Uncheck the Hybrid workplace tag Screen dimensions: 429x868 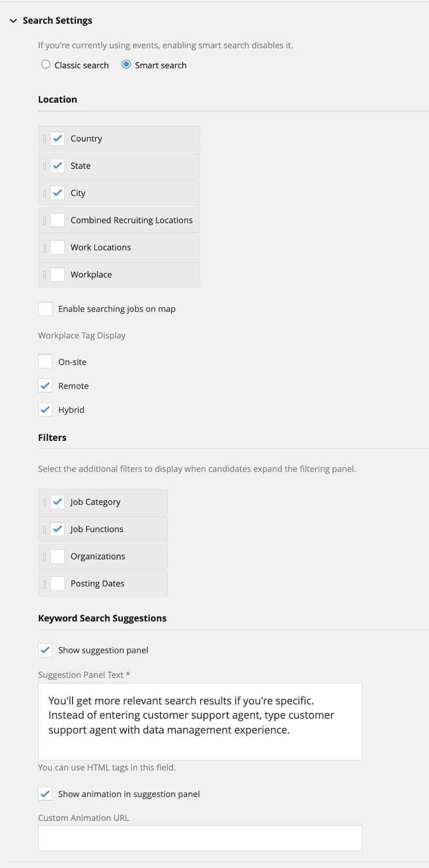click(x=45, y=409)
